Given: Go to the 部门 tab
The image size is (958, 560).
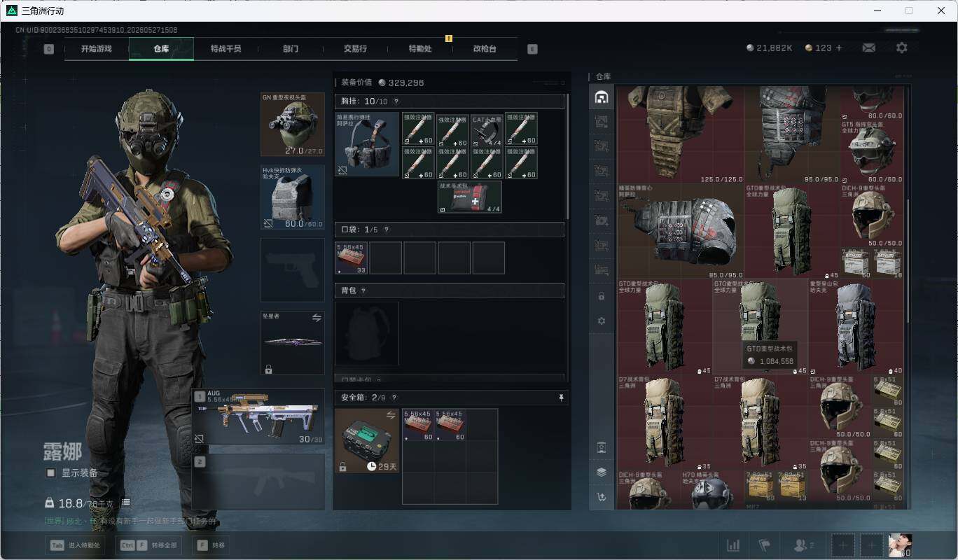Looking at the screenshot, I should coord(291,49).
